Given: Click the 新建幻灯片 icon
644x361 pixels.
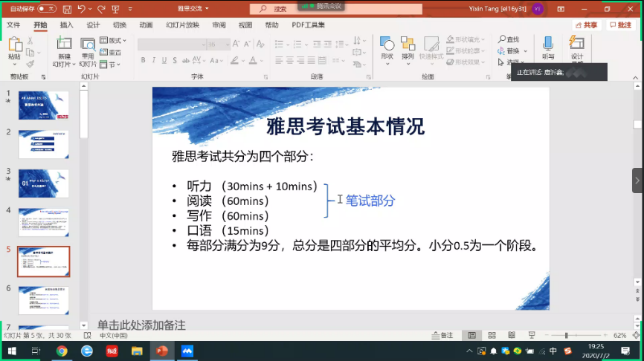Looking at the screenshot, I should pos(64,44).
